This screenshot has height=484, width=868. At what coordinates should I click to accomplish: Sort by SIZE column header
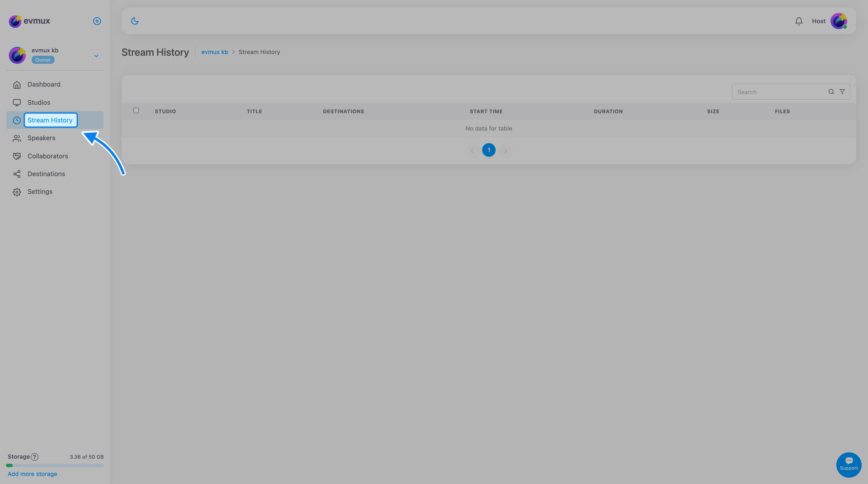pyautogui.click(x=713, y=111)
